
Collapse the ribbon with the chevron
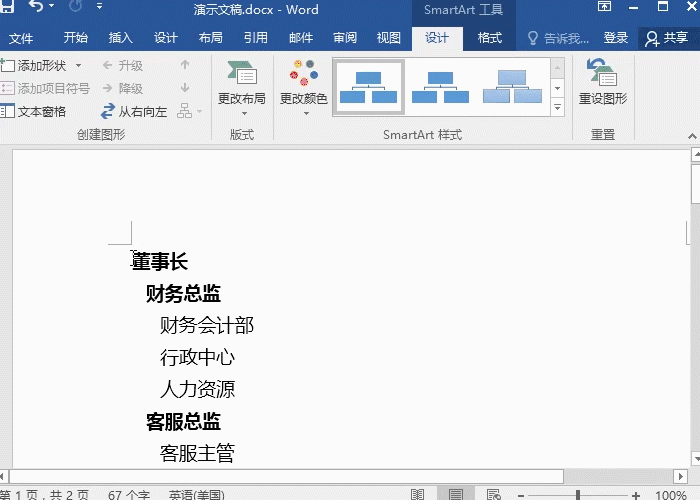coord(692,136)
